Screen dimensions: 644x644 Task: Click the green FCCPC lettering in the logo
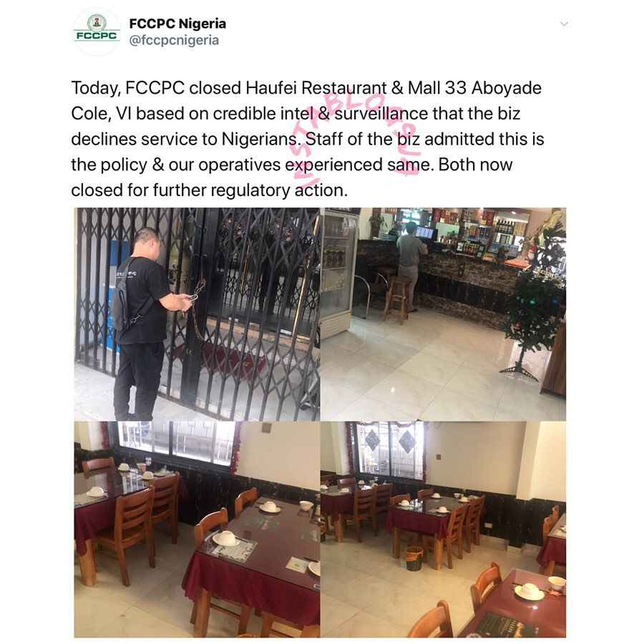[x=97, y=36]
